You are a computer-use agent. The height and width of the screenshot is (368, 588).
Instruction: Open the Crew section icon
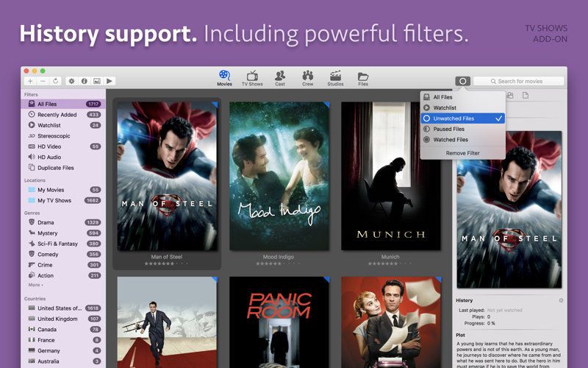(x=307, y=78)
